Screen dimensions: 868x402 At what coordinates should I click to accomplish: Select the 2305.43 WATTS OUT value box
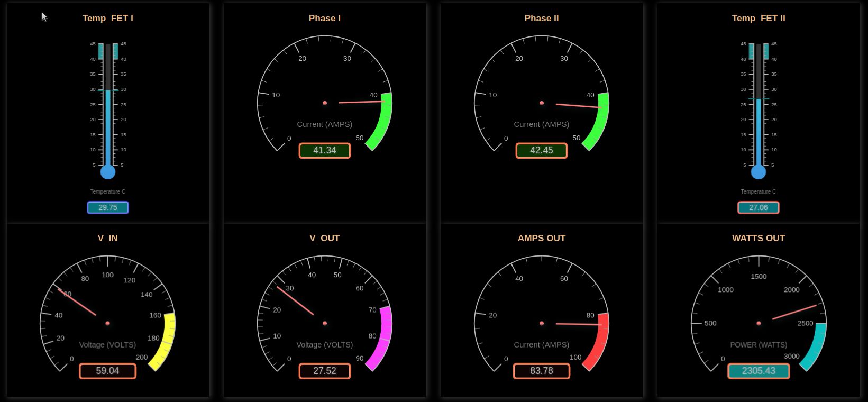pyautogui.click(x=759, y=371)
